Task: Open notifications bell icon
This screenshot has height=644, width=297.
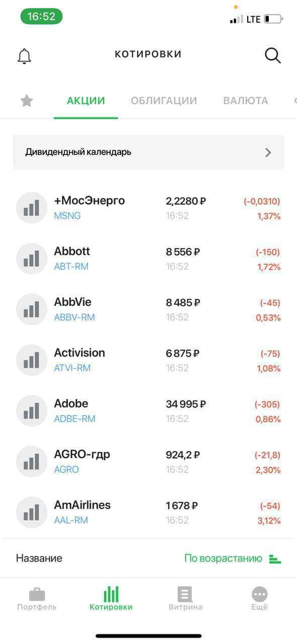Action: click(x=24, y=56)
